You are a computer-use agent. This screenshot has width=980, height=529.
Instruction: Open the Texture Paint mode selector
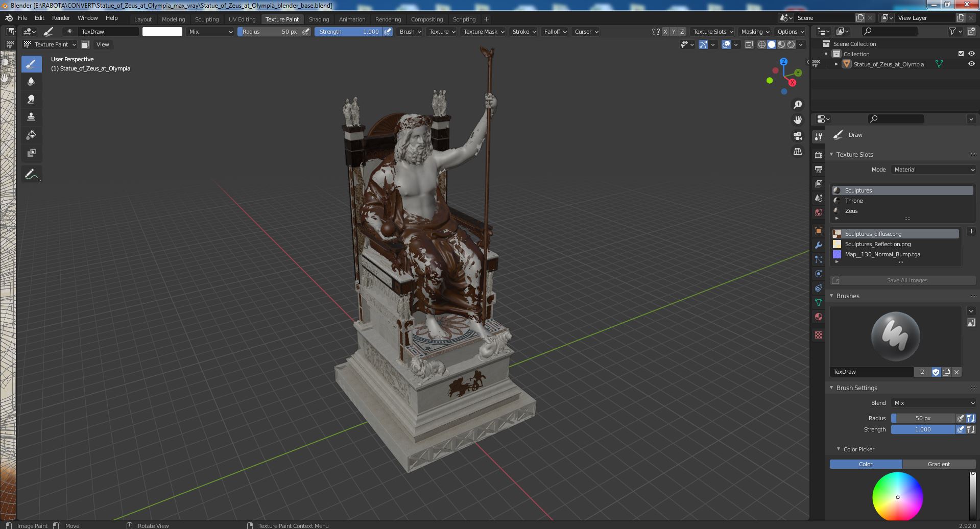pos(50,44)
